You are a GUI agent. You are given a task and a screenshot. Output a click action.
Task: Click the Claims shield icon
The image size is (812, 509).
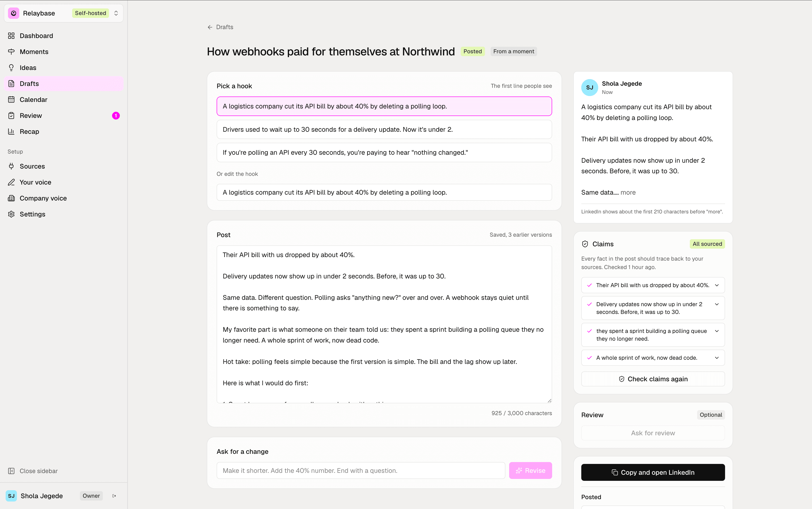(x=585, y=244)
